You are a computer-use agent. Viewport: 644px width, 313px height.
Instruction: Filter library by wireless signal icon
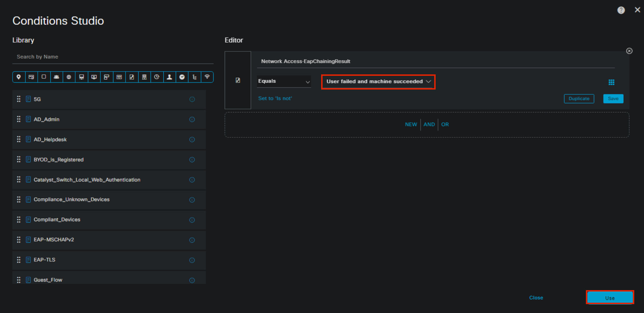click(207, 77)
